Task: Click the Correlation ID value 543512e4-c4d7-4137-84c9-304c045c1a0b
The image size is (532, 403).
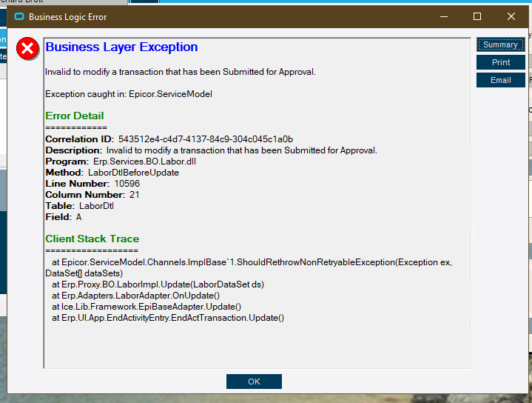Action: (205, 139)
